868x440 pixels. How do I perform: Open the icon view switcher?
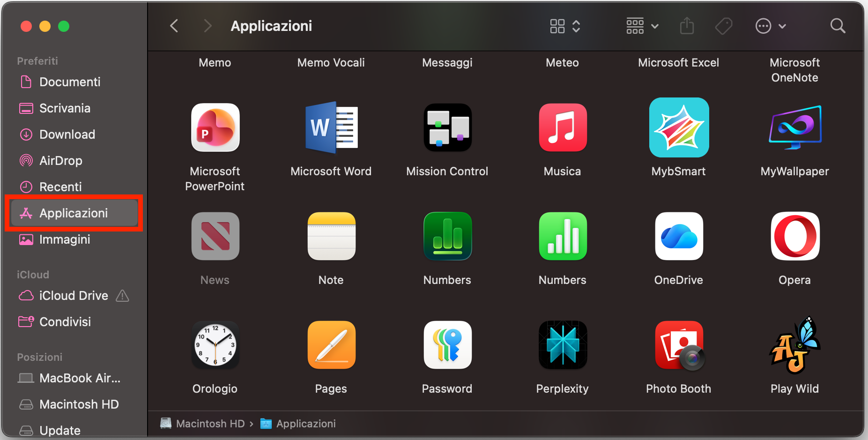pyautogui.click(x=565, y=26)
